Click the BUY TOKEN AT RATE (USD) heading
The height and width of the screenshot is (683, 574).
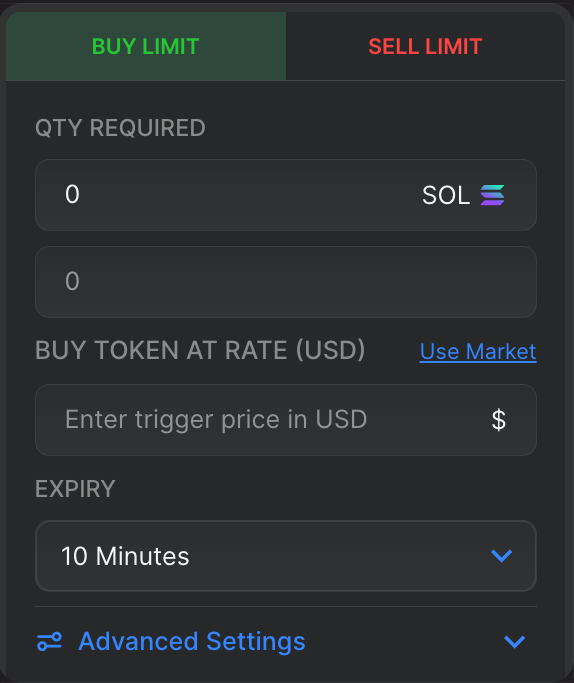pos(200,350)
